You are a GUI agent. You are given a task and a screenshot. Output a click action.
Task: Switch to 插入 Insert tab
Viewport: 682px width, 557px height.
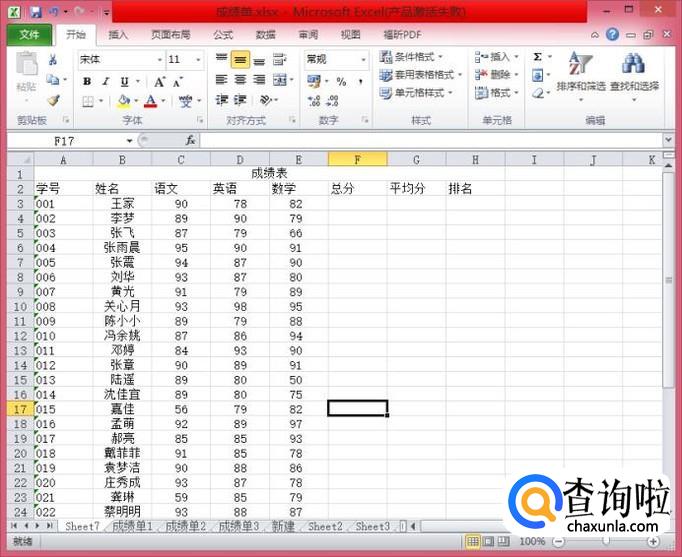[x=118, y=35]
